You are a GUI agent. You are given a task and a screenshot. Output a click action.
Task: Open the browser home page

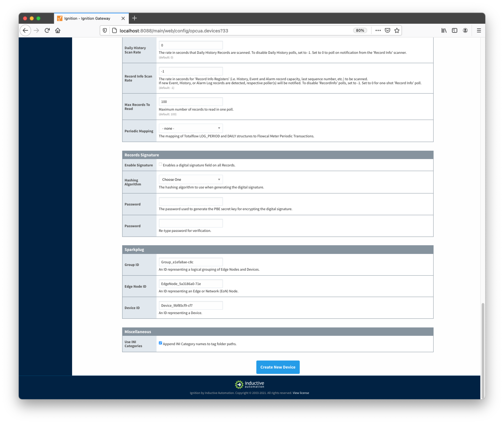pyautogui.click(x=58, y=31)
